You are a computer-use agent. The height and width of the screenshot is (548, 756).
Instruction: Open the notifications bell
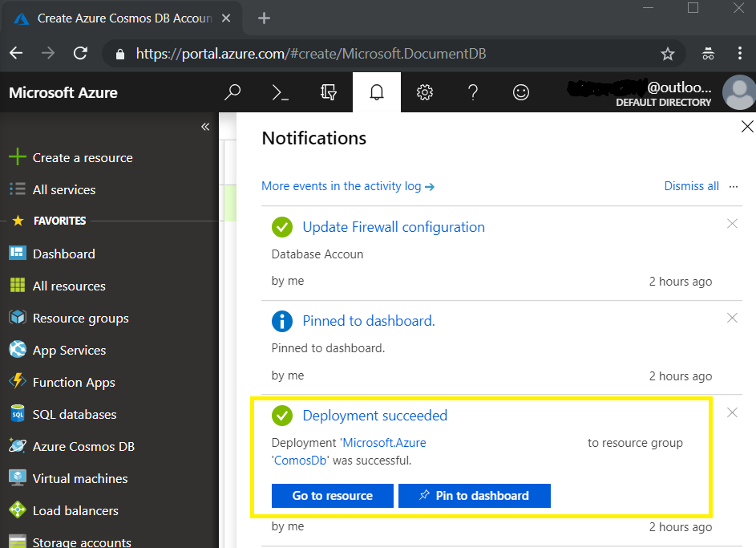click(376, 92)
